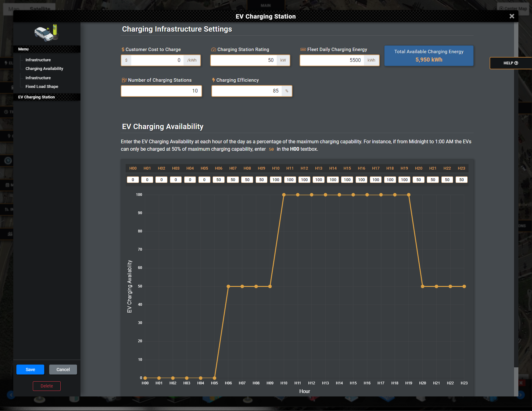Image resolution: width=532 pixels, height=411 pixels.
Task: Click the H01 availability textbox
Action: (147, 180)
